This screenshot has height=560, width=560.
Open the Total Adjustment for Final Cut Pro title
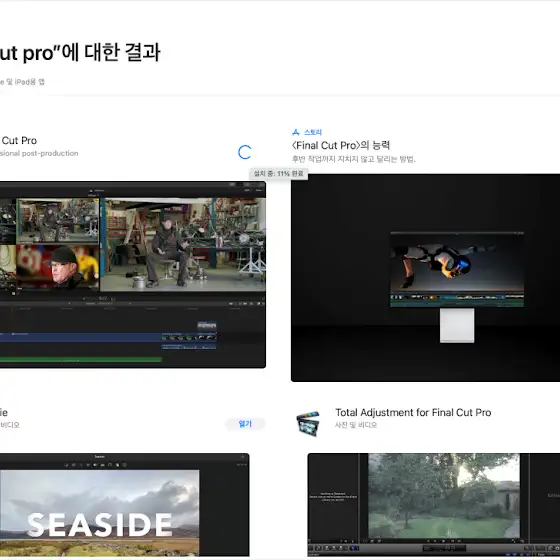click(413, 412)
